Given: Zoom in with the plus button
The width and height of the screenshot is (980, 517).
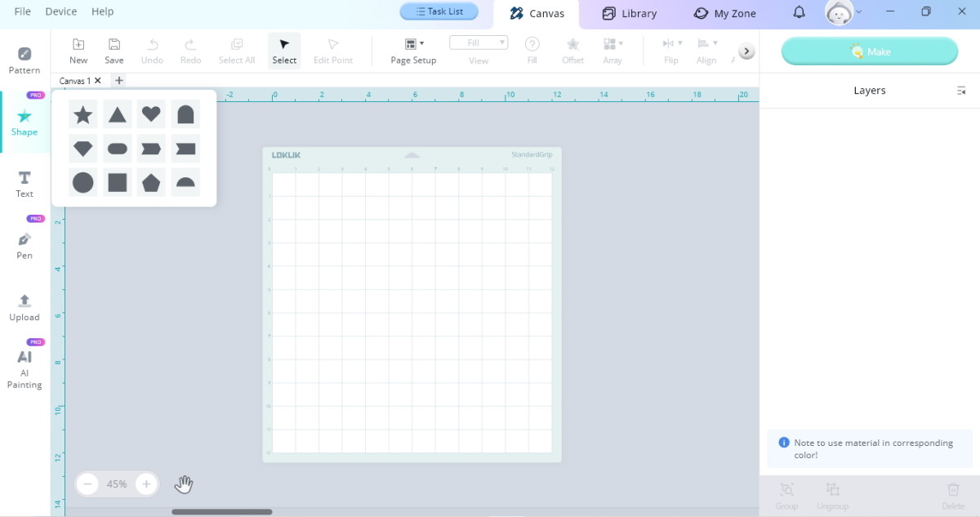Looking at the screenshot, I should point(146,484).
